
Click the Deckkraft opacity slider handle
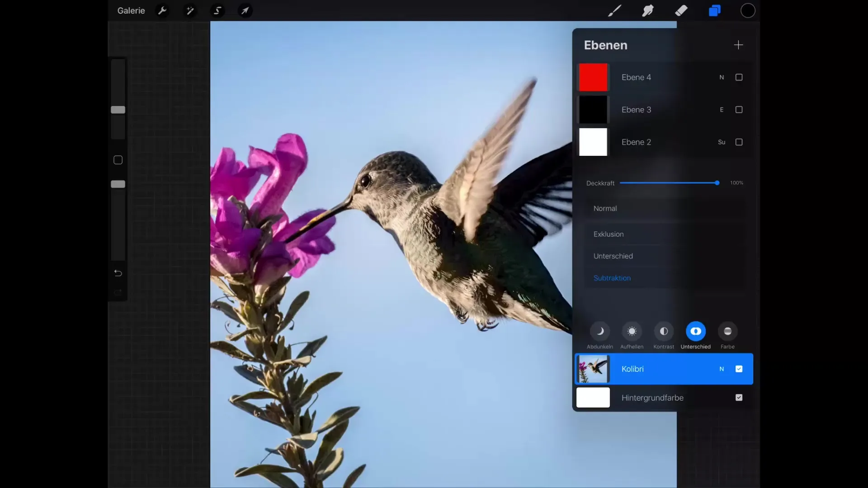[x=717, y=183]
